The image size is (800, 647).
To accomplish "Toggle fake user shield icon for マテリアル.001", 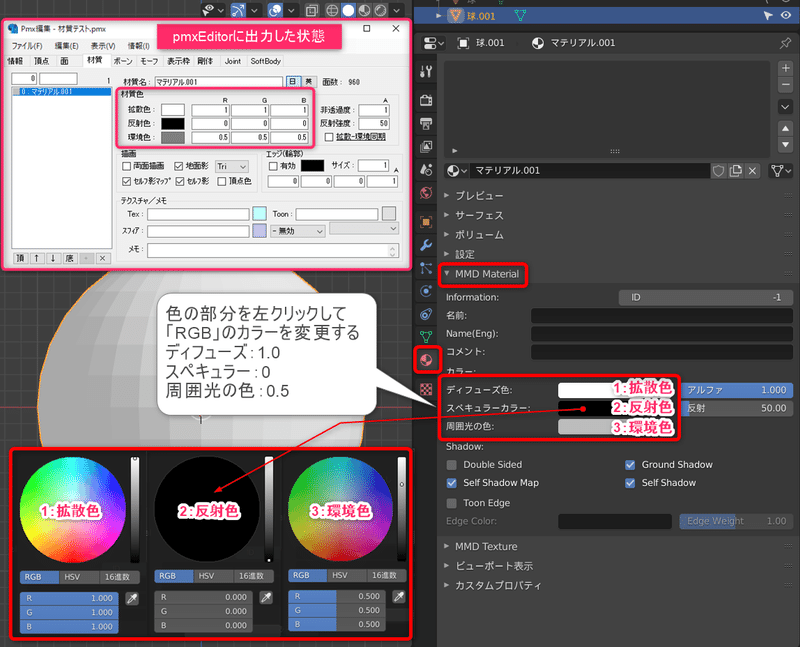I will (718, 171).
